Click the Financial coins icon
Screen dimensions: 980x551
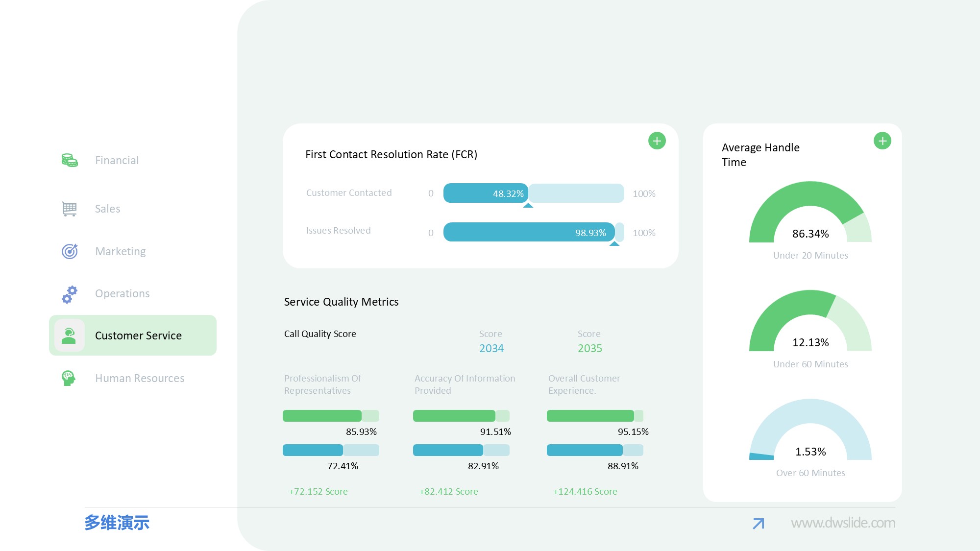tap(69, 160)
